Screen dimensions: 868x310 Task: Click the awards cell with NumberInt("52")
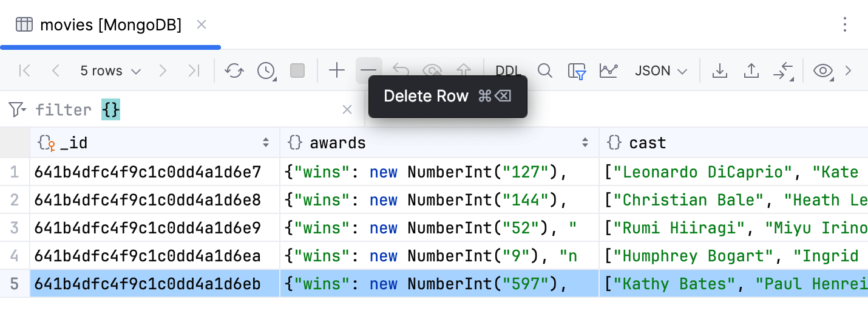pyautogui.click(x=439, y=228)
